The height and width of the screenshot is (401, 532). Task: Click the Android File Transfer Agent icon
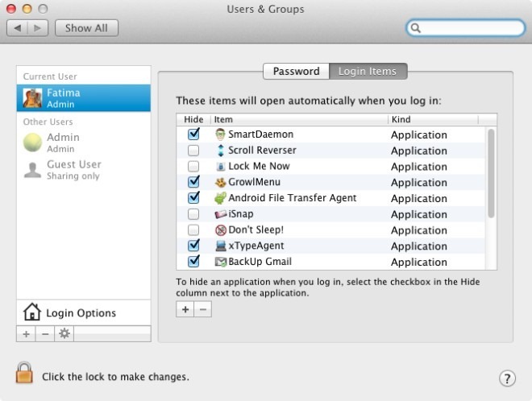click(220, 198)
